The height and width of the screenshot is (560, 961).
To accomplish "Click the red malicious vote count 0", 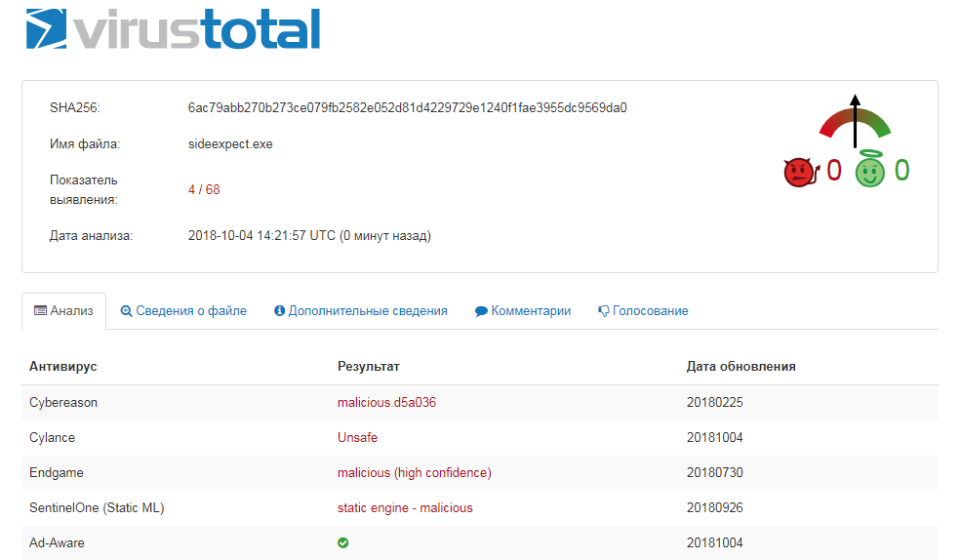I will pos(834,171).
